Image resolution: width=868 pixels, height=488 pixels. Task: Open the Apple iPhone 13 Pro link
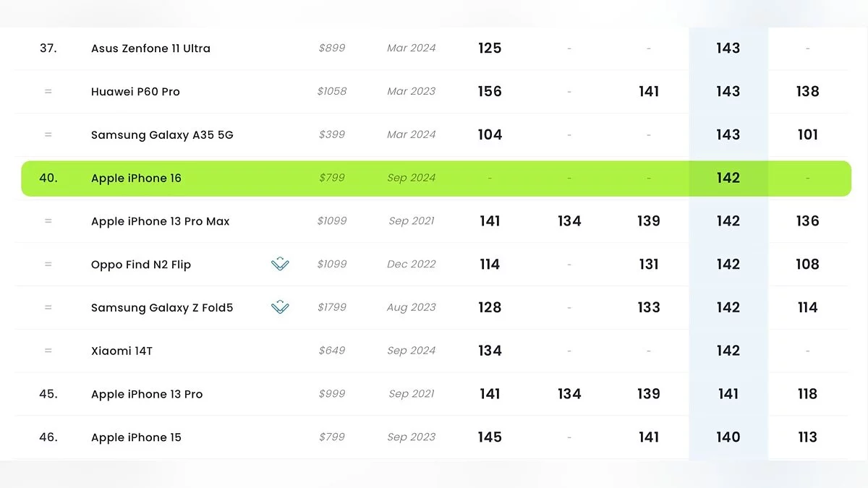(147, 394)
